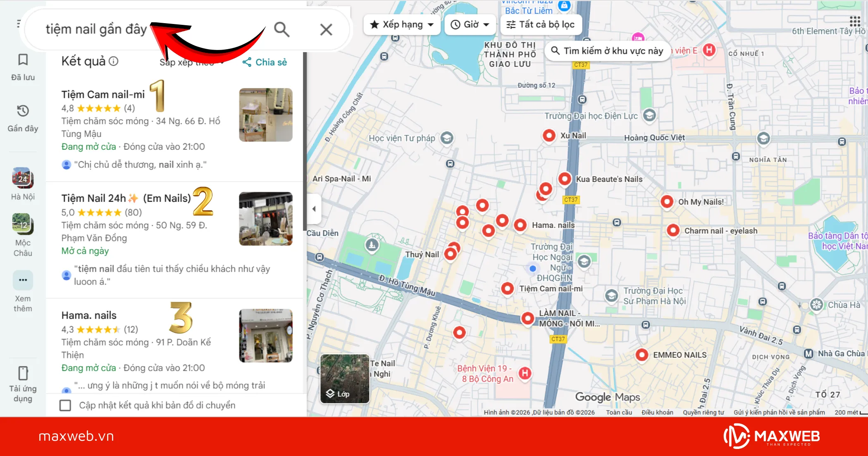Click Tìm kiếm ở khu vực này button
868x456 pixels.
pos(607,51)
